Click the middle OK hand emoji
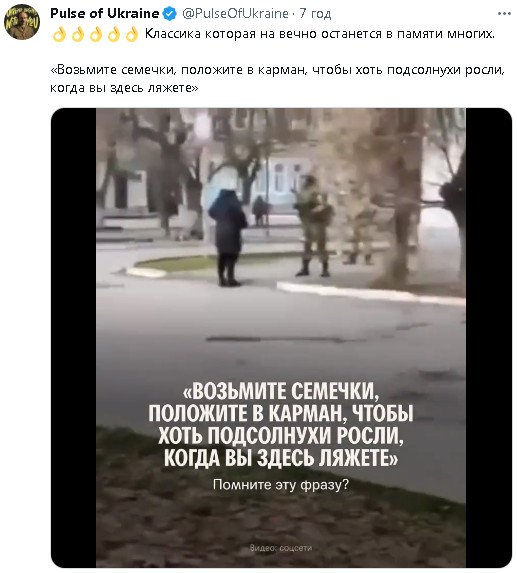 point(96,34)
